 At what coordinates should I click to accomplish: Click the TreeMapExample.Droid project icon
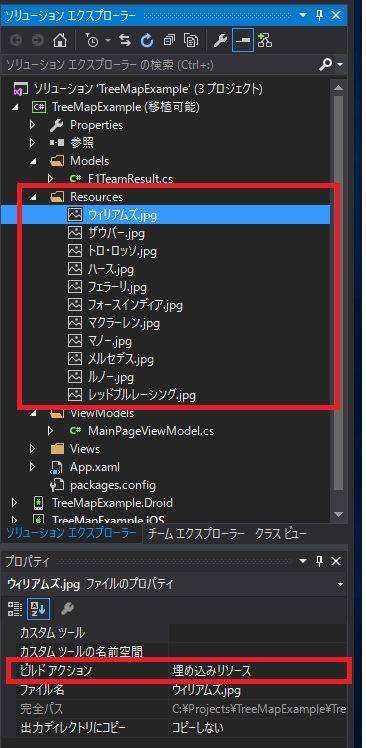[39, 503]
